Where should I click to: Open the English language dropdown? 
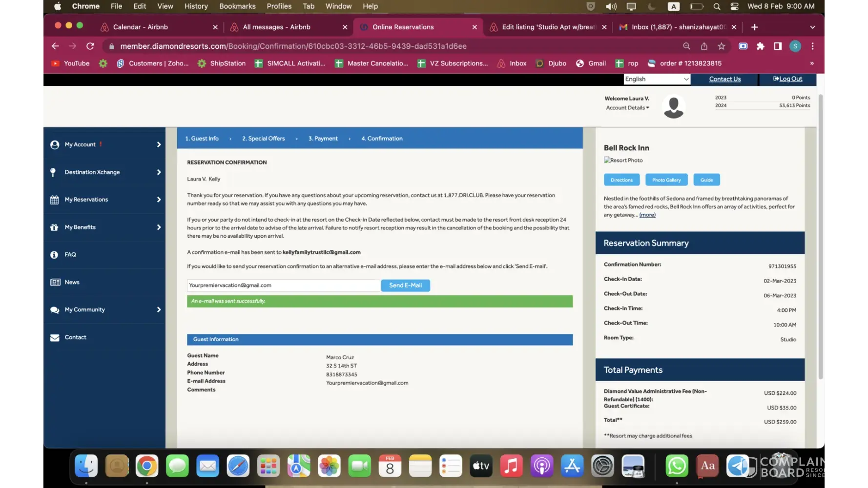pos(657,79)
